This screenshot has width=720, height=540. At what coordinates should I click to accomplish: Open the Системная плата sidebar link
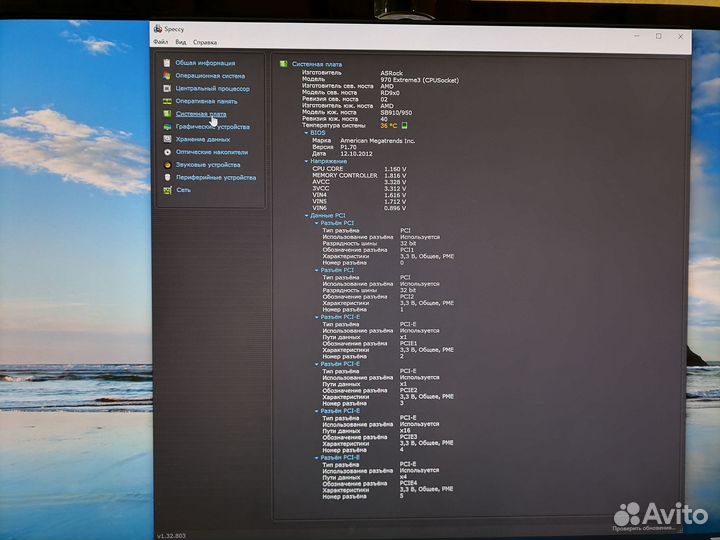point(201,114)
